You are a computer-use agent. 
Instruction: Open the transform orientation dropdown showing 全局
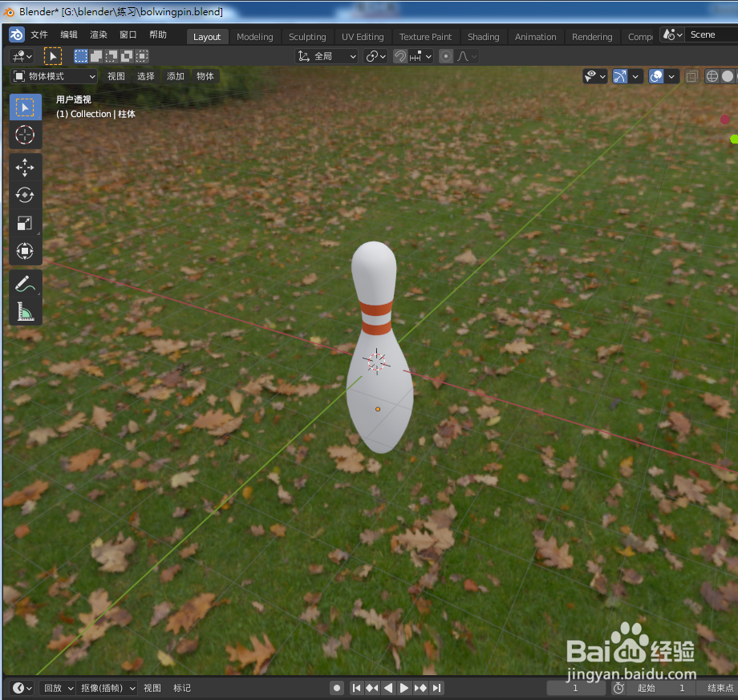326,56
